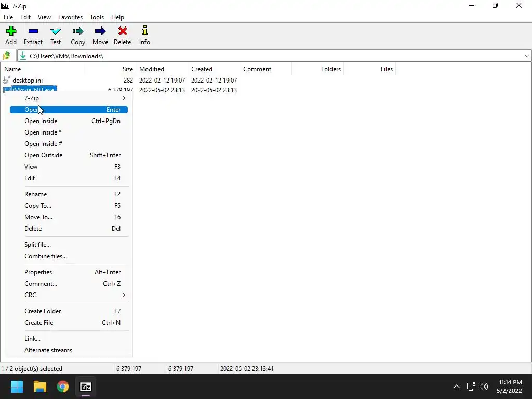Select View in context menu
Screen dimensions: 532x399
tap(69, 167)
